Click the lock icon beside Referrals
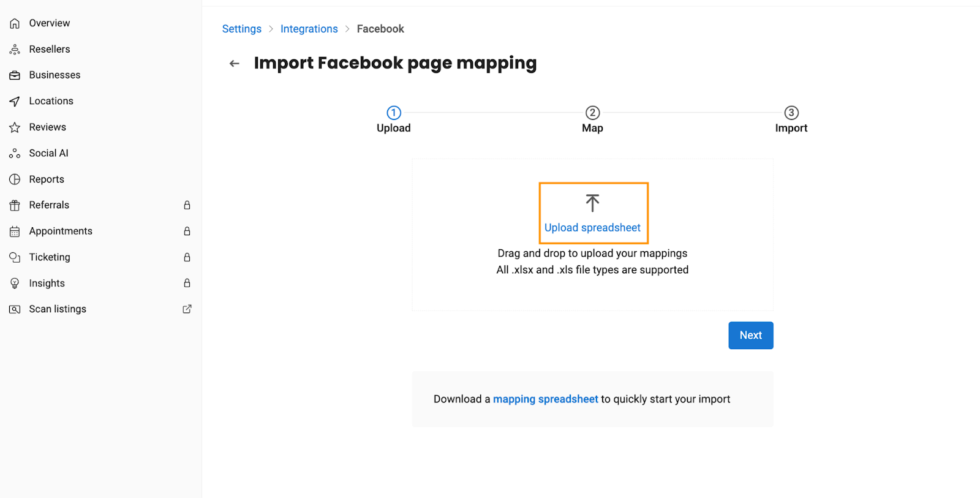 [x=187, y=205]
